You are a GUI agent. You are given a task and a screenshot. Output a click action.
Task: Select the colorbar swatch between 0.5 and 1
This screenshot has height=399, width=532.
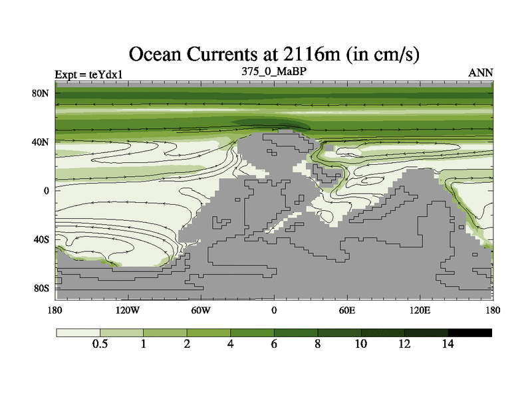(x=122, y=332)
